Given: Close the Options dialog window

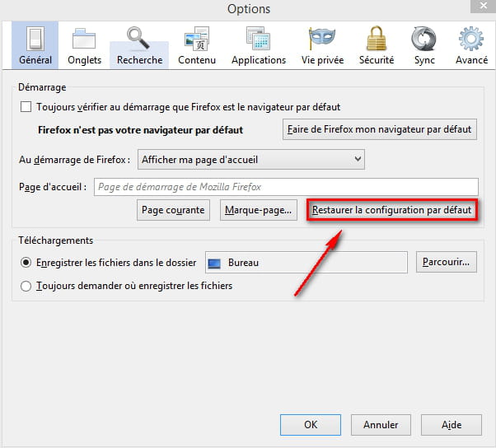Looking at the screenshot, I should [483, 6].
